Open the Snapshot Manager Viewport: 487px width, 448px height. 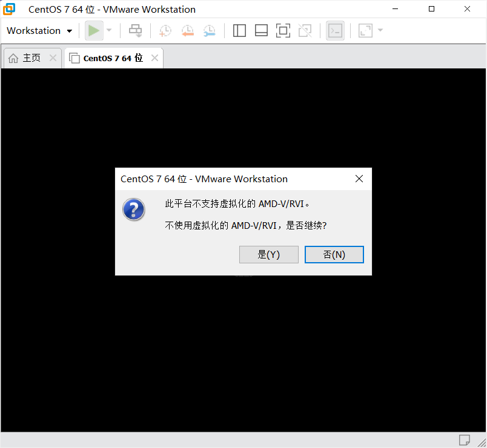[210, 30]
